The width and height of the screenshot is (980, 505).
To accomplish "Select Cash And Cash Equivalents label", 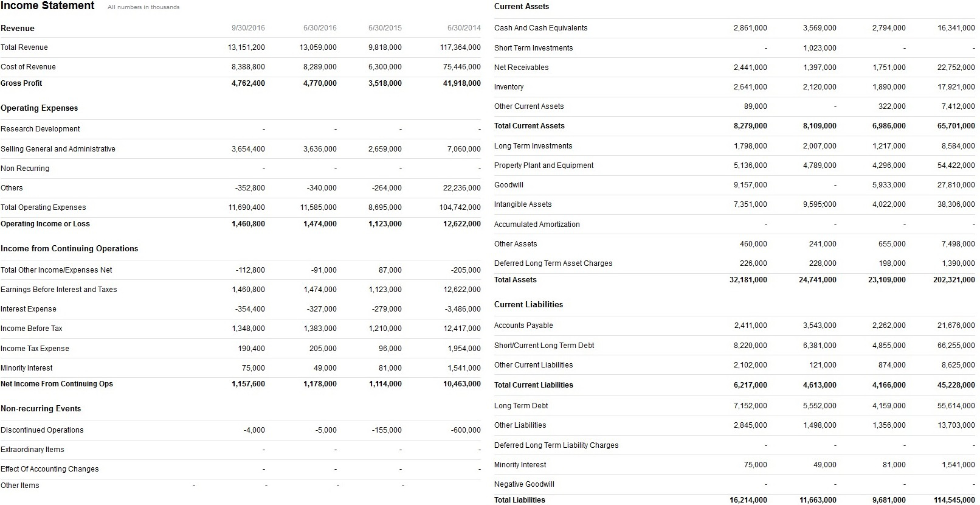I will [540, 28].
